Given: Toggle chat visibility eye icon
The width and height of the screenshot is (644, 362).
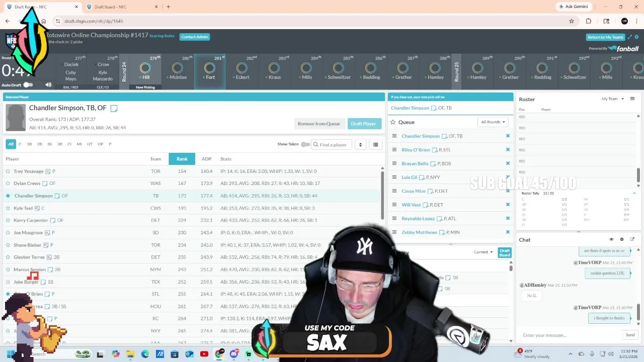Looking at the screenshot, I should point(611,239).
